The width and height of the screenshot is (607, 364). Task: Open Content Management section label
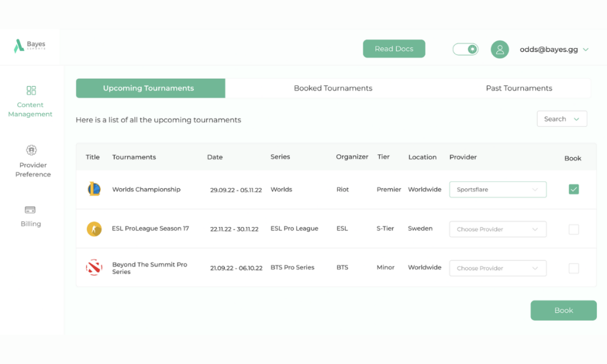coord(30,110)
